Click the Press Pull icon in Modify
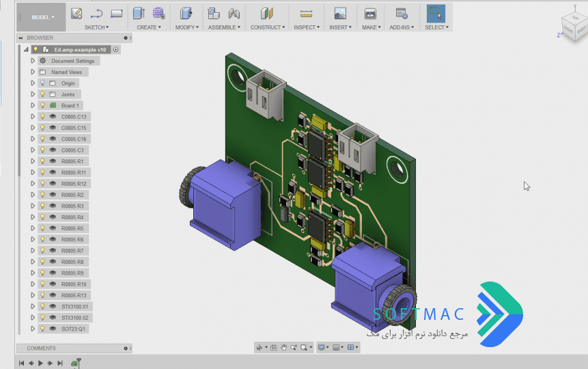The height and width of the screenshot is (369, 588). tap(186, 14)
